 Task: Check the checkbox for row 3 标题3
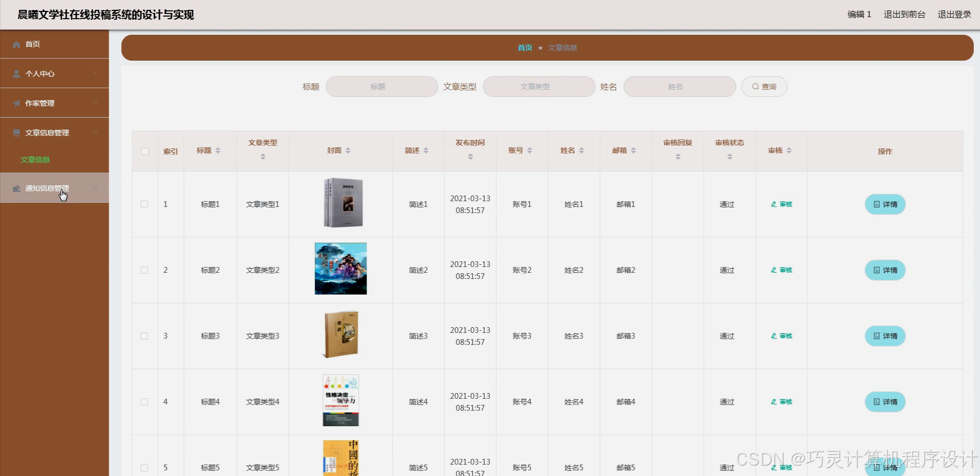pyautogui.click(x=145, y=336)
